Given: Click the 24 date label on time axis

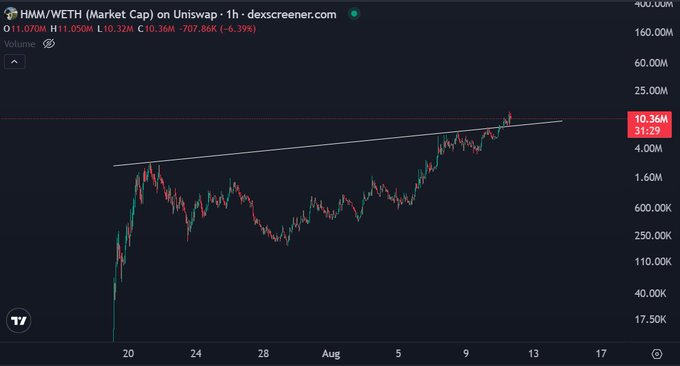Looking at the screenshot, I should click(x=196, y=353).
